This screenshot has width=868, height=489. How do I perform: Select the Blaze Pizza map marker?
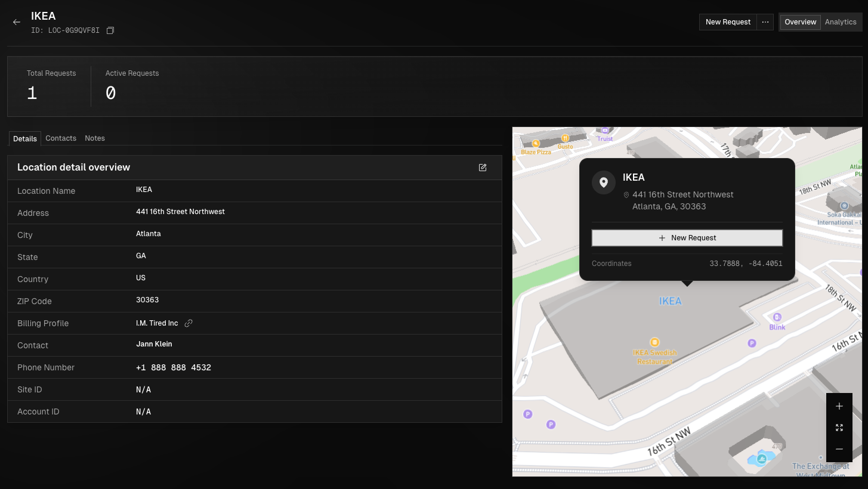pos(536,144)
